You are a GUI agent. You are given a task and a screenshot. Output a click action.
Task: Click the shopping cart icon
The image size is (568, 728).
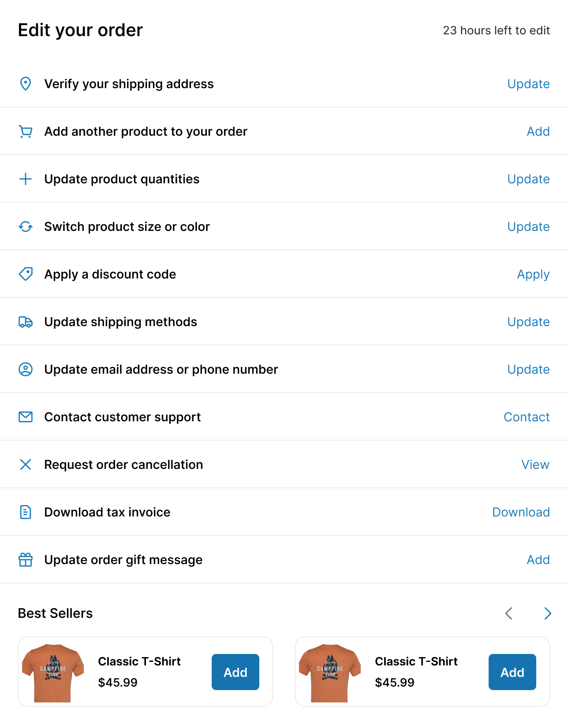[x=26, y=131]
